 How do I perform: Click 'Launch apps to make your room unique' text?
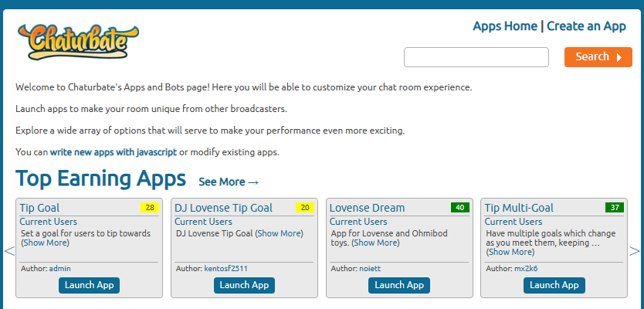coord(151,109)
